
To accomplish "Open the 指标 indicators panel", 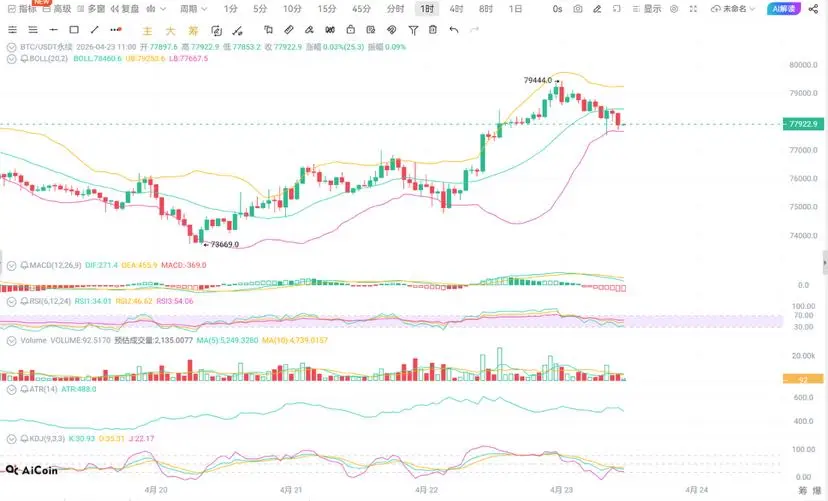I will [x=22, y=9].
